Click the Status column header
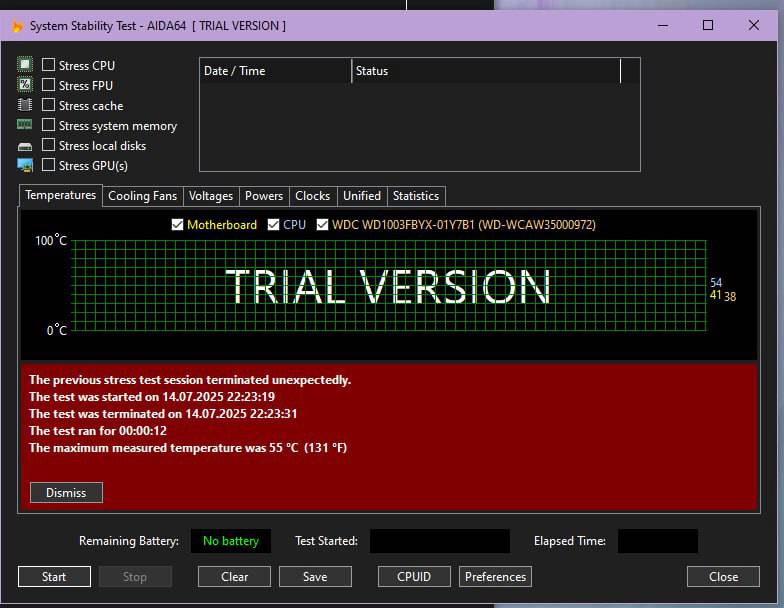Viewport: 784px width, 608px height. coord(485,71)
